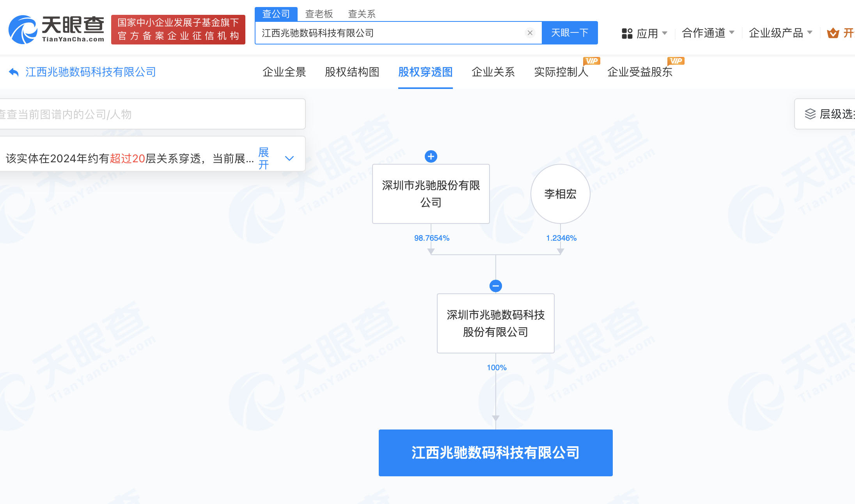Expand 深圳市兆驰股份有限公司 node with plus icon
855x504 pixels.
431,156
